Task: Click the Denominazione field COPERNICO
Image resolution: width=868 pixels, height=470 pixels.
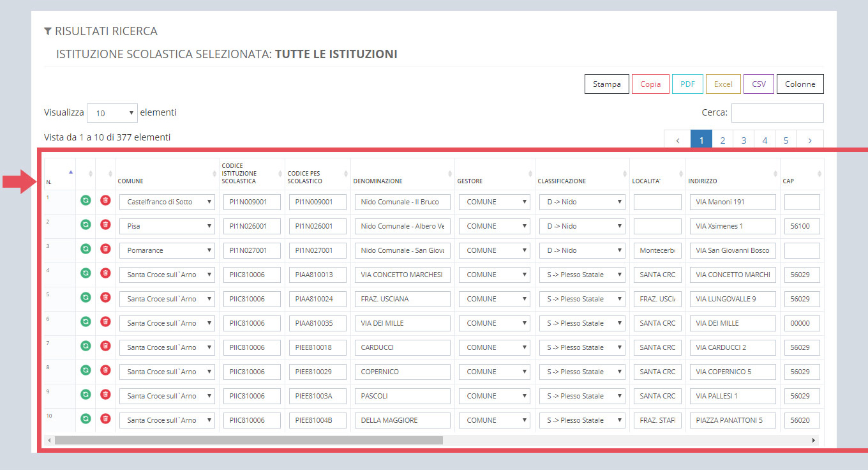Action: click(x=403, y=372)
